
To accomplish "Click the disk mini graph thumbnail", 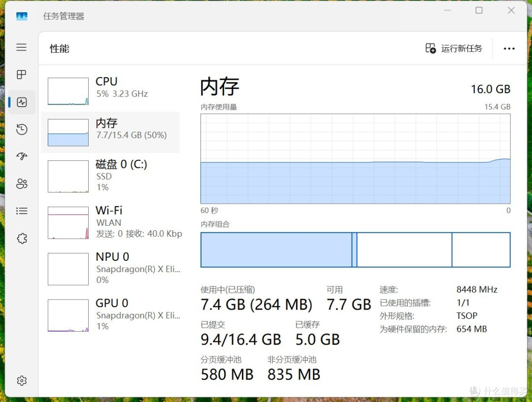I will coord(68,176).
